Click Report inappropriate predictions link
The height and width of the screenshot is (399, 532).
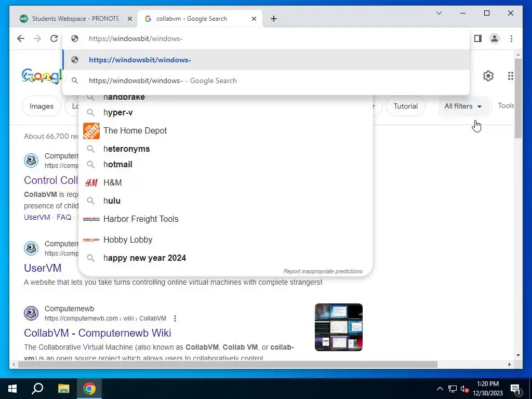pyautogui.click(x=323, y=271)
